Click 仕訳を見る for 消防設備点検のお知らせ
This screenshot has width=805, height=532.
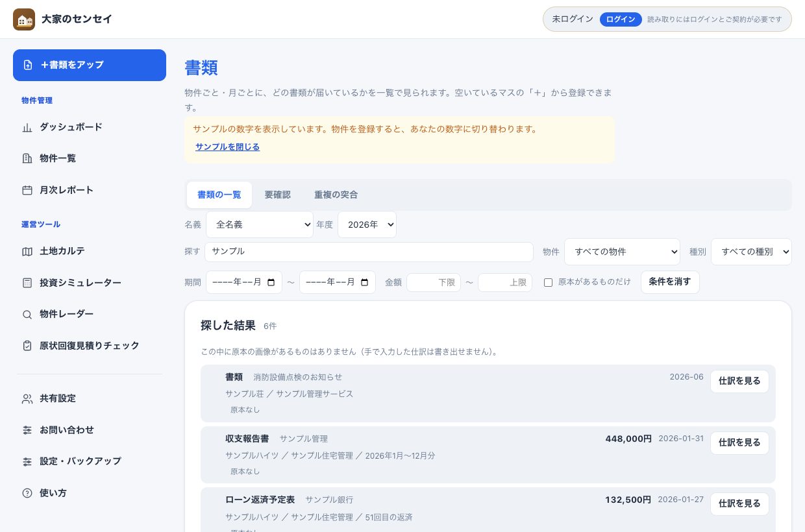click(739, 381)
